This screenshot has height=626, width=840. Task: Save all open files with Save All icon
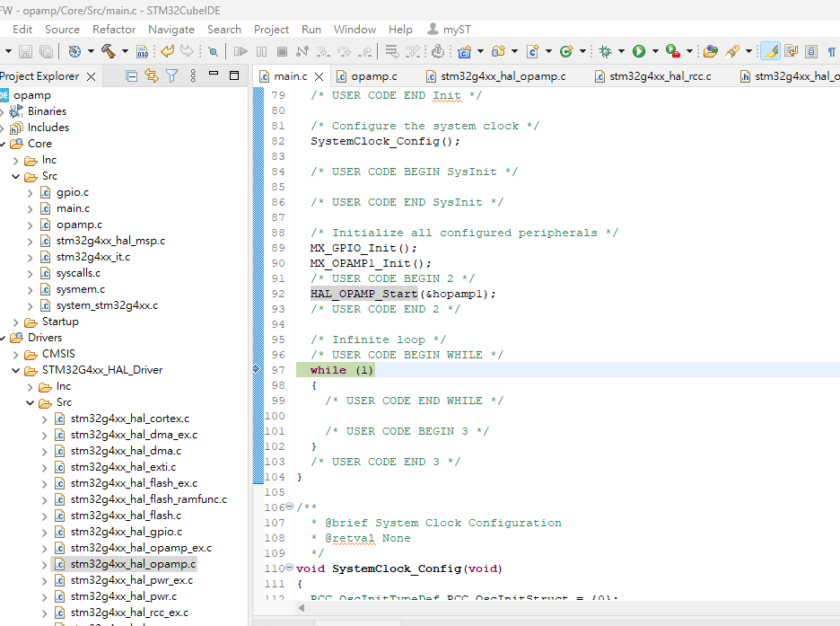click(x=46, y=51)
